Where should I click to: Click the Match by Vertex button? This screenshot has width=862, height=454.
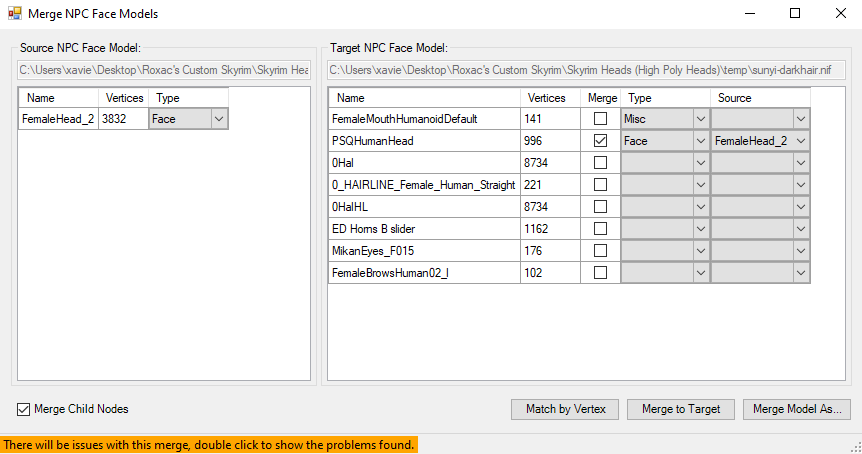coord(565,409)
